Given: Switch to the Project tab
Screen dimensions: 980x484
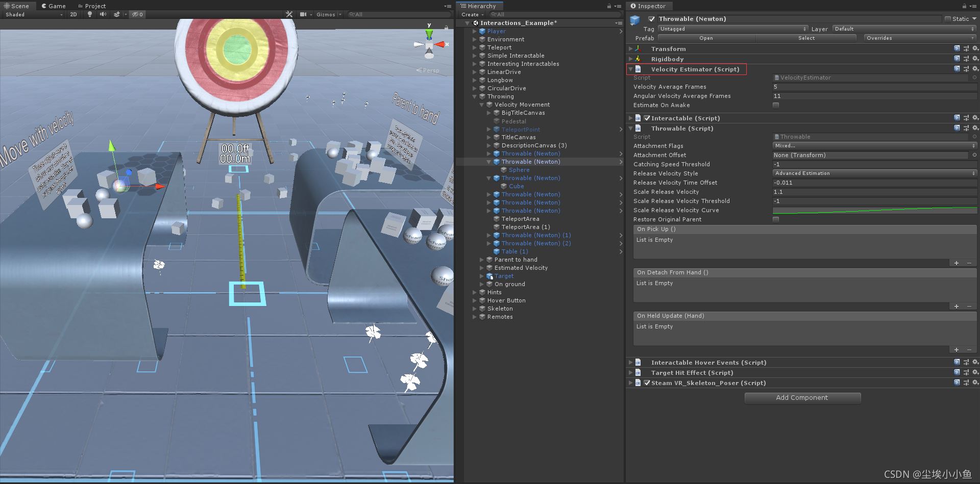Looking at the screenshot, I should click(x=92, y=6).
